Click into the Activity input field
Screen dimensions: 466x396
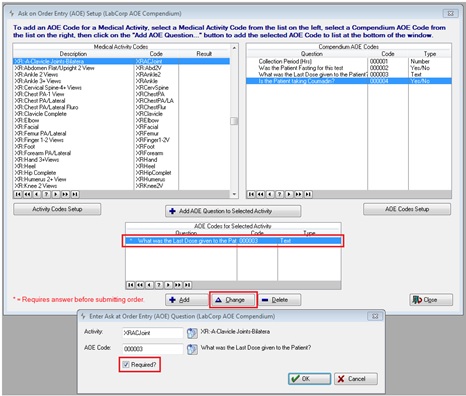coord(153,333)
